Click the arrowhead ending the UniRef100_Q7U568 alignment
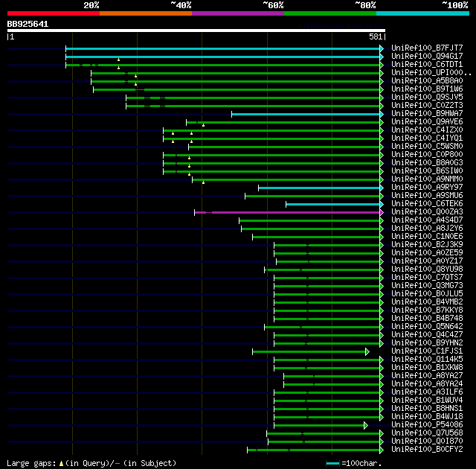This screenshot has width=476, height=469. [x=382, y=434]
